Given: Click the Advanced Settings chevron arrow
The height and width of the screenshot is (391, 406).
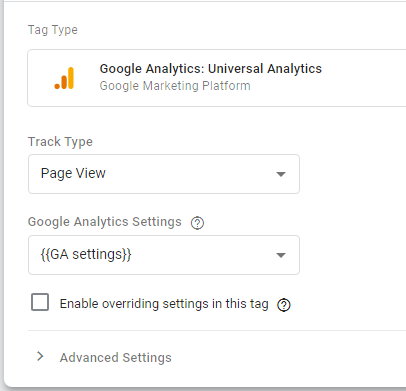Looking at the screenshot, I should 40,356.
